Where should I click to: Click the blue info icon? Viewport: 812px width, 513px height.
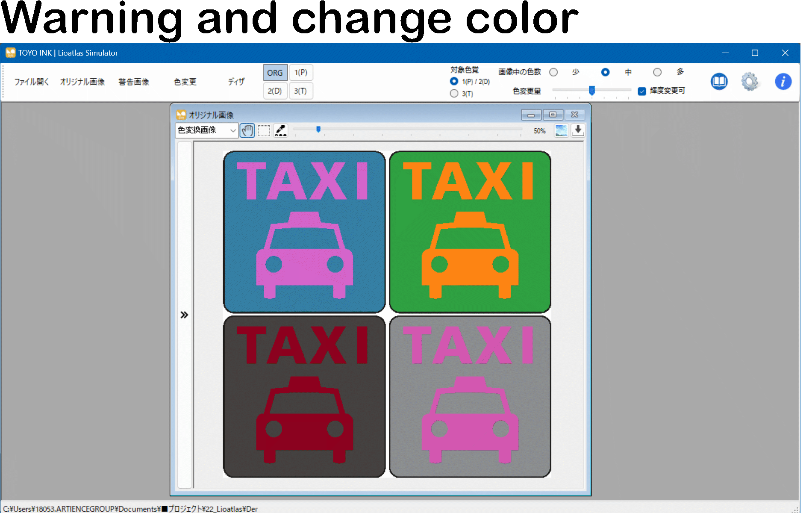pyautogui.click(x=783, y=81)
